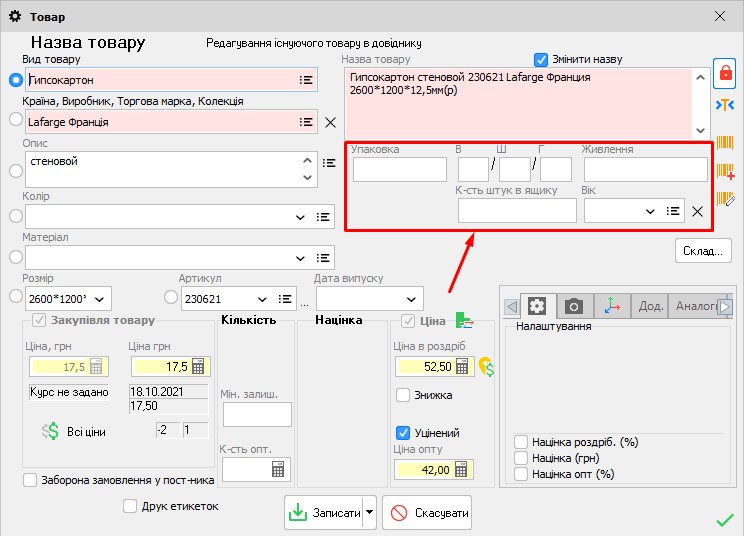The height and width of the screenshot is (536, 744).
Task: Click the 'Упаковка' input field
Action: [399, 170]
